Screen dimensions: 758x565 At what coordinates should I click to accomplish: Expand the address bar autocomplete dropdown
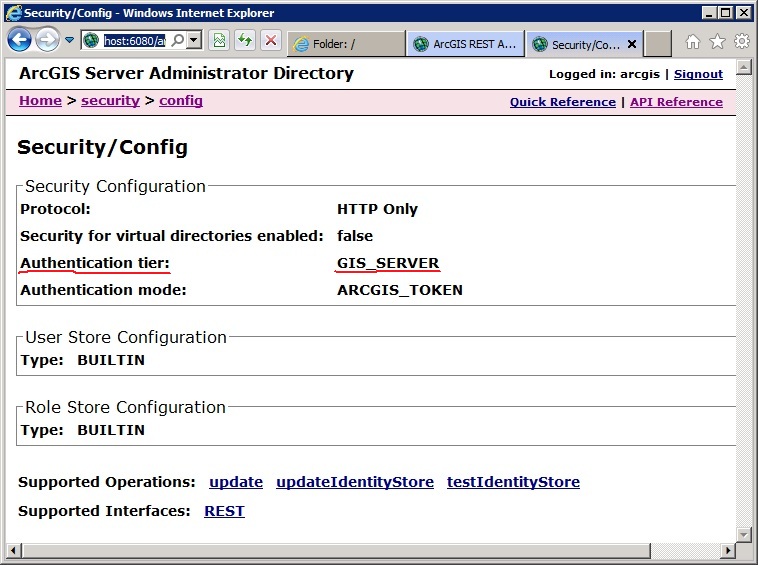tap(194, 40)
